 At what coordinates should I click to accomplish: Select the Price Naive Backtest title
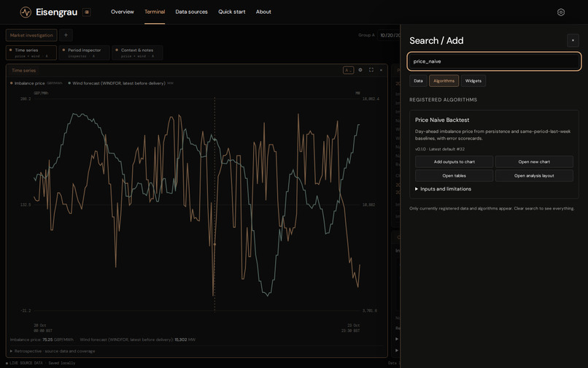pos(442,120)
